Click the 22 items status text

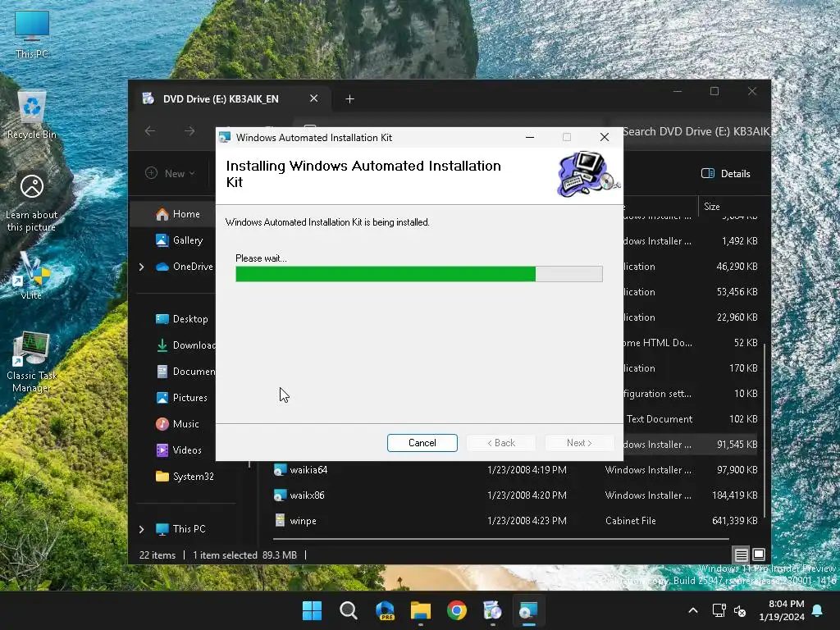click(x=157, y=555)
